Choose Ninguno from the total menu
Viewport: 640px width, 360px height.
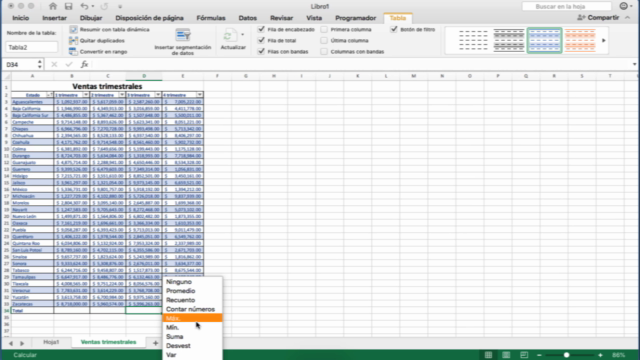coord(192,282)
